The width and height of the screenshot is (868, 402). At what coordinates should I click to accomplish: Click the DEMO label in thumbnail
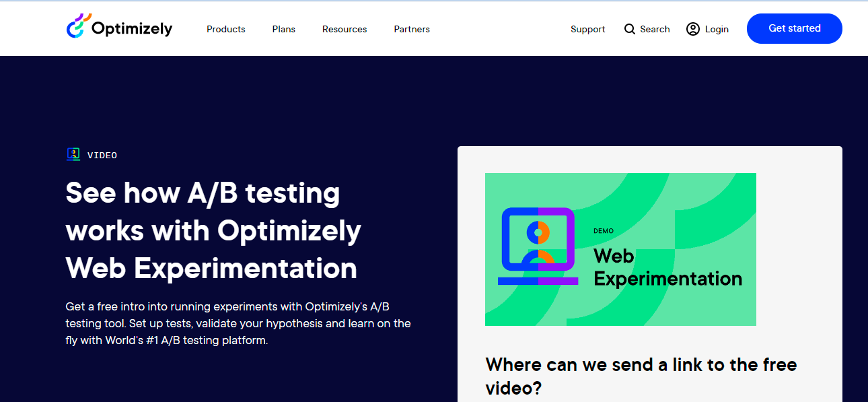tap(604, 231)
